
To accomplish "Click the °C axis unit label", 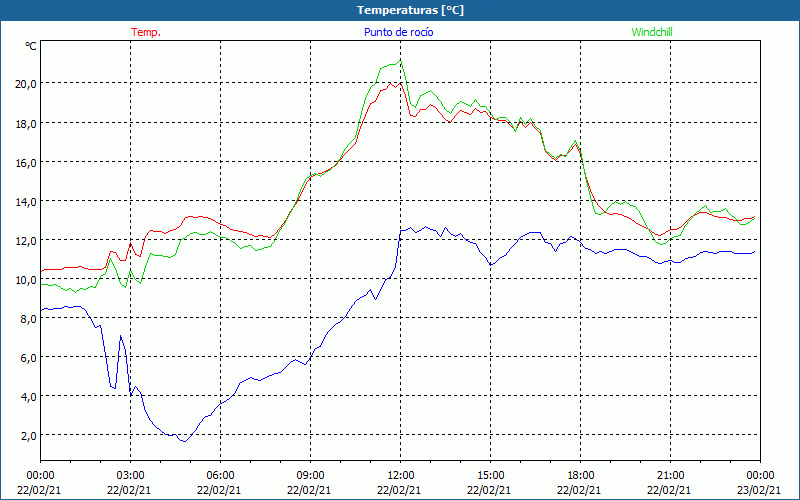I will [31, 46].
